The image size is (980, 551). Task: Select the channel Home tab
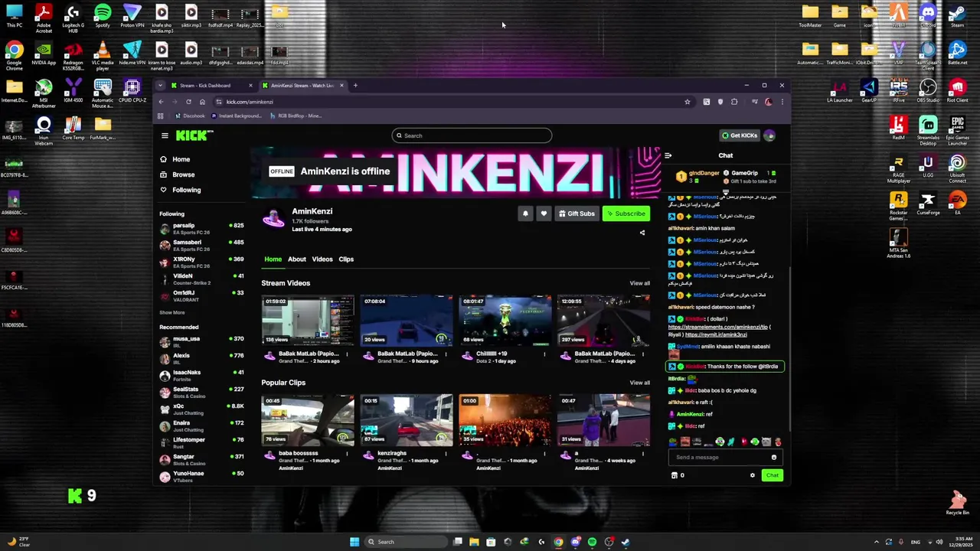pos(273,259)
